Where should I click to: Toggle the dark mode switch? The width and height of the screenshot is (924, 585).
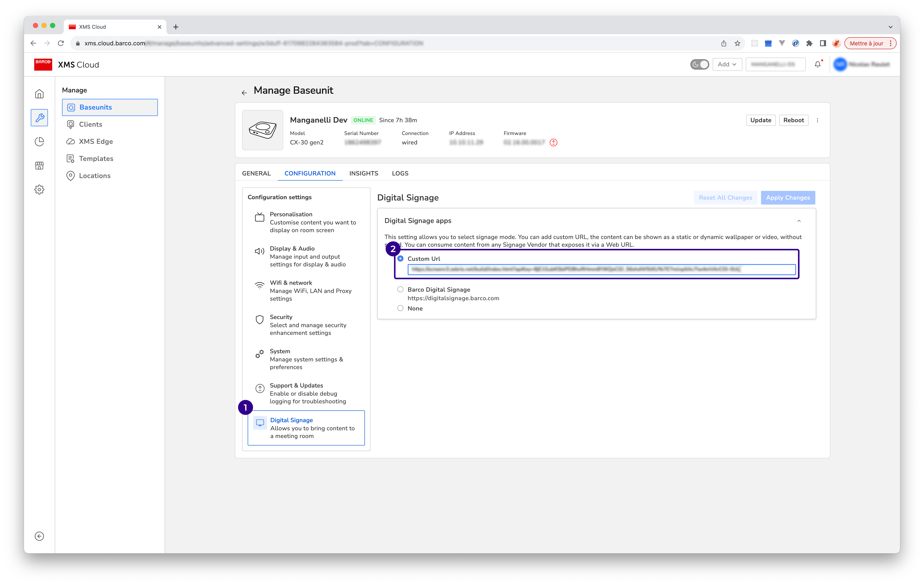point(699,64)
